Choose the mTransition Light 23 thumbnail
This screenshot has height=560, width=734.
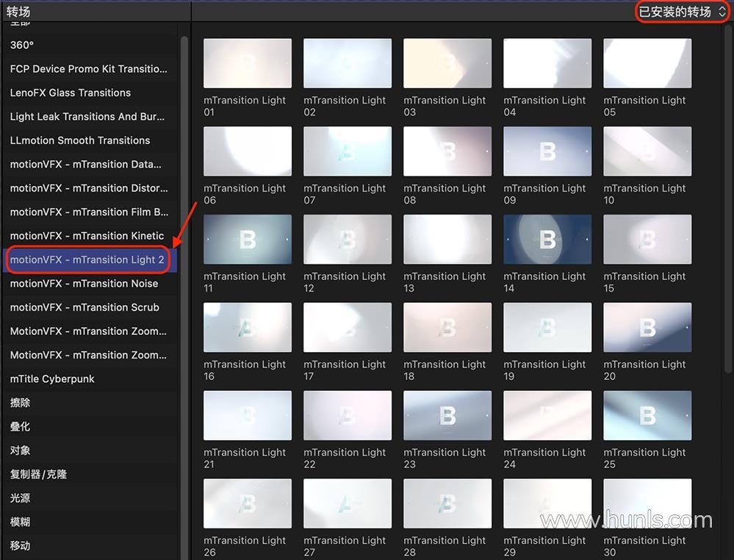point(447,415)
